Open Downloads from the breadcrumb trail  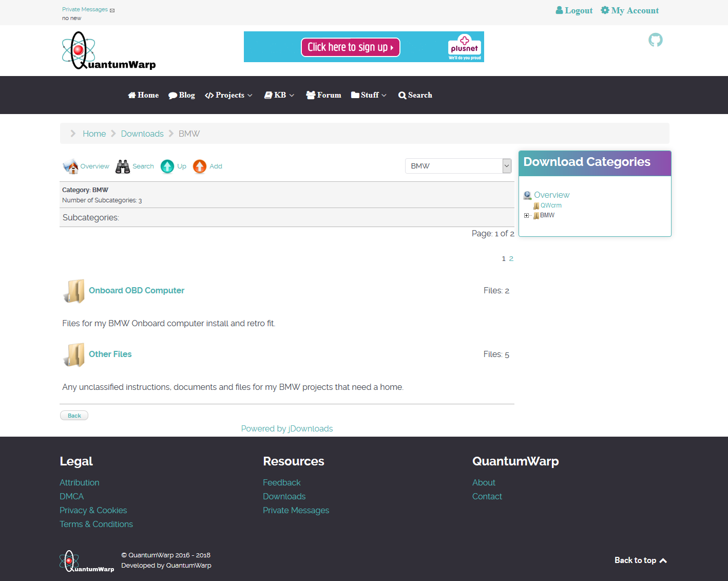pos(142,133)
